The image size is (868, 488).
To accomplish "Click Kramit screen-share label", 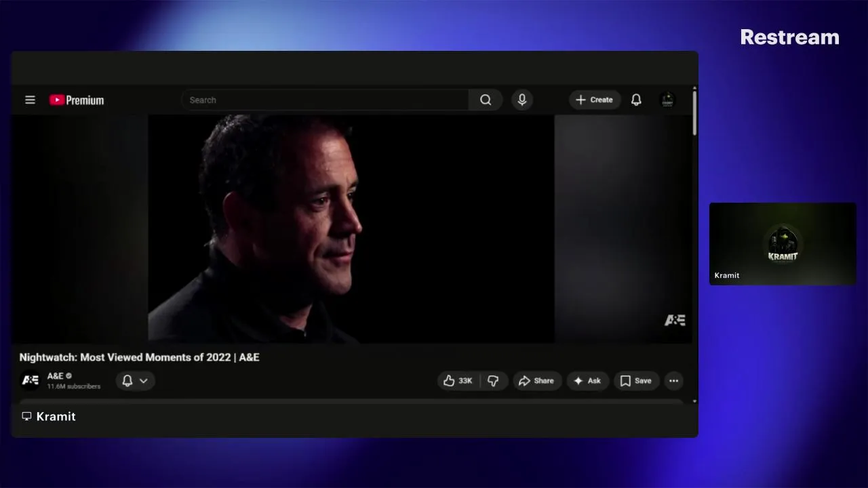I will [x=48, y=416].
